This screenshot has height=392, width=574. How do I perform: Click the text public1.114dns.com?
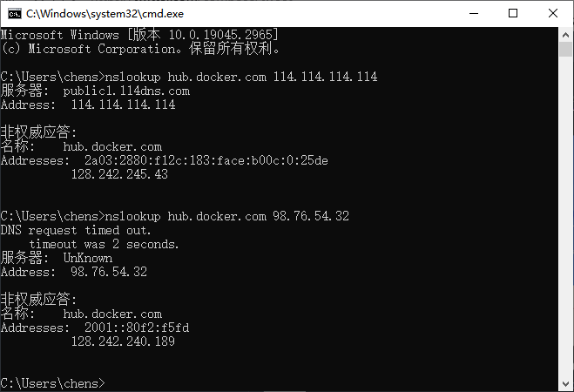[x=126, y=91]
